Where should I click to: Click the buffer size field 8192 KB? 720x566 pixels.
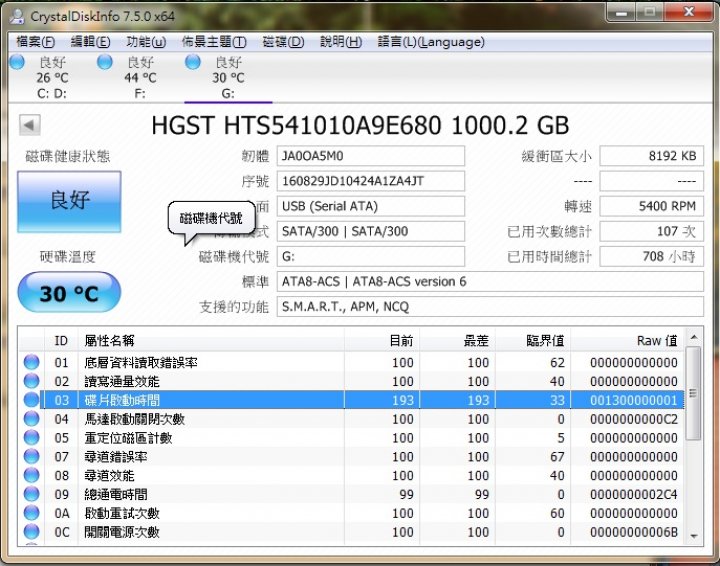point(652,156)
